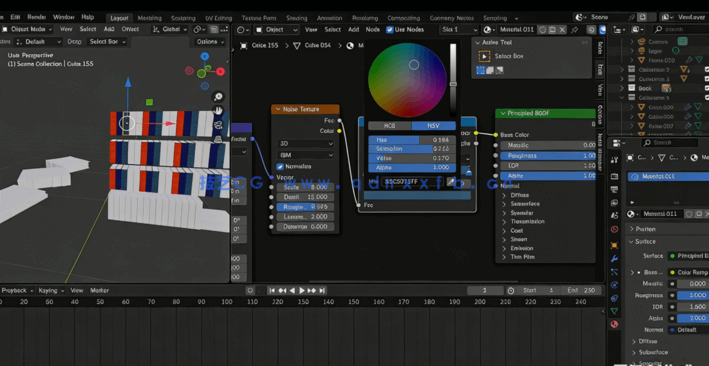This screenshot has height=366, width=709.
Task: Open the Modifiers properties wrench icon
Action: (614, 259)
